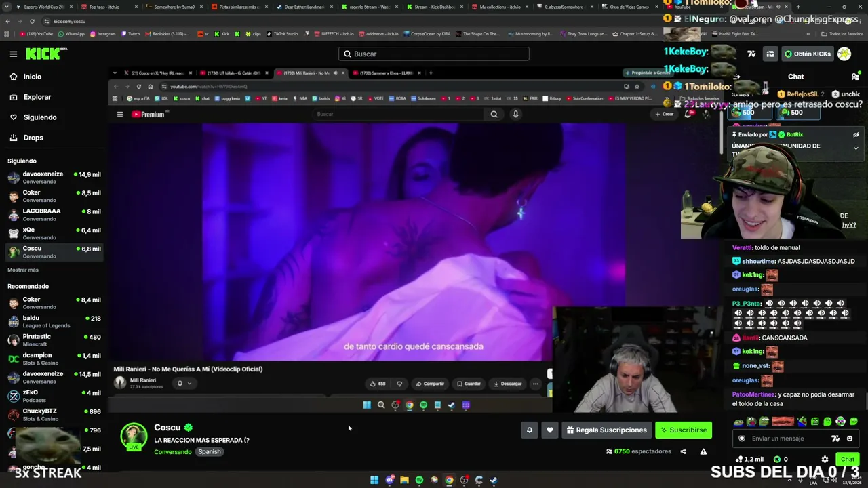Share the stream with the share icon

pyautogui.click(x=683, y=451)
